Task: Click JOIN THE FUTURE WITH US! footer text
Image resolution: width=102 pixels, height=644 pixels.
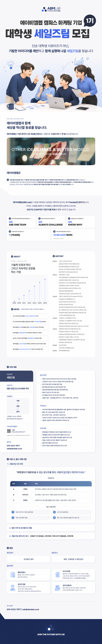Action: point(51,635)
